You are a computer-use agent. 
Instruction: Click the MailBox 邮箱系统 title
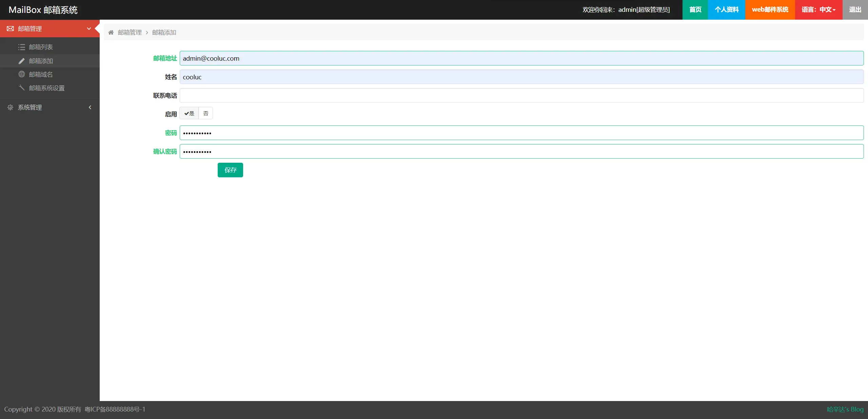tap(43, 10)
